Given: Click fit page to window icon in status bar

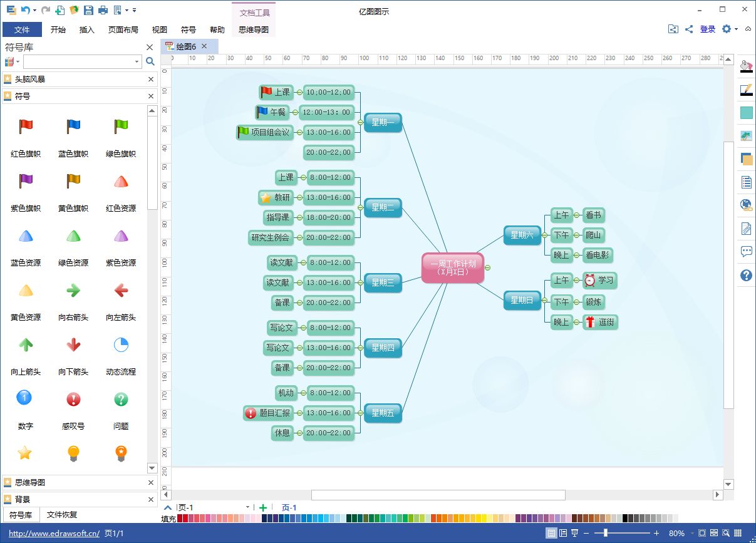Looking at the screenshot, I should [x=702, y=533].
